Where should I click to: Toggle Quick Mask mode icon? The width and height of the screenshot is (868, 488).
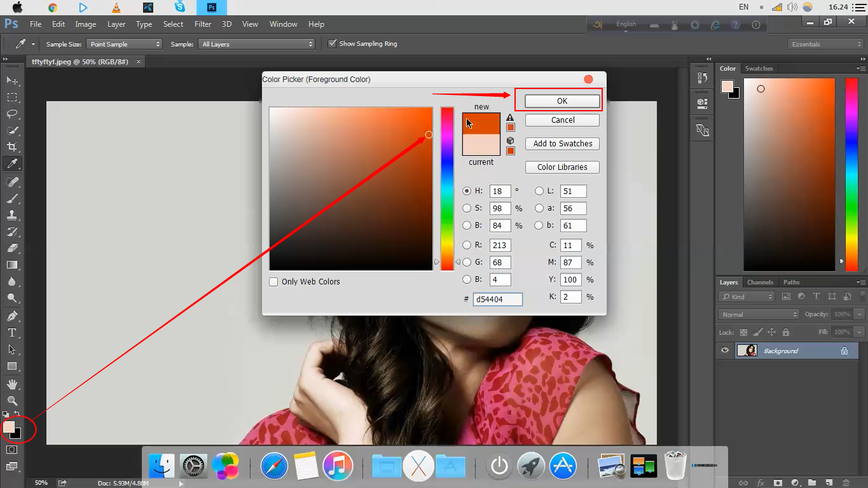coord(12,450)
